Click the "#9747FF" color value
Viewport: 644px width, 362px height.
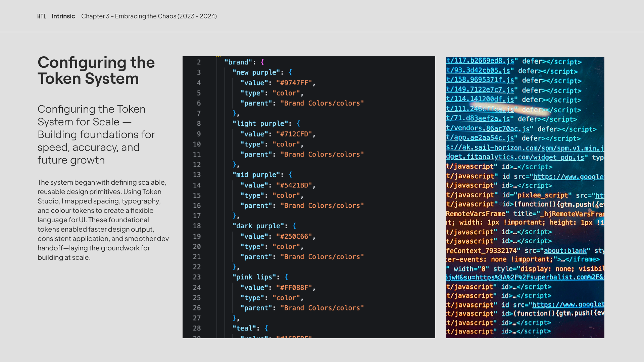click(294, 83)
